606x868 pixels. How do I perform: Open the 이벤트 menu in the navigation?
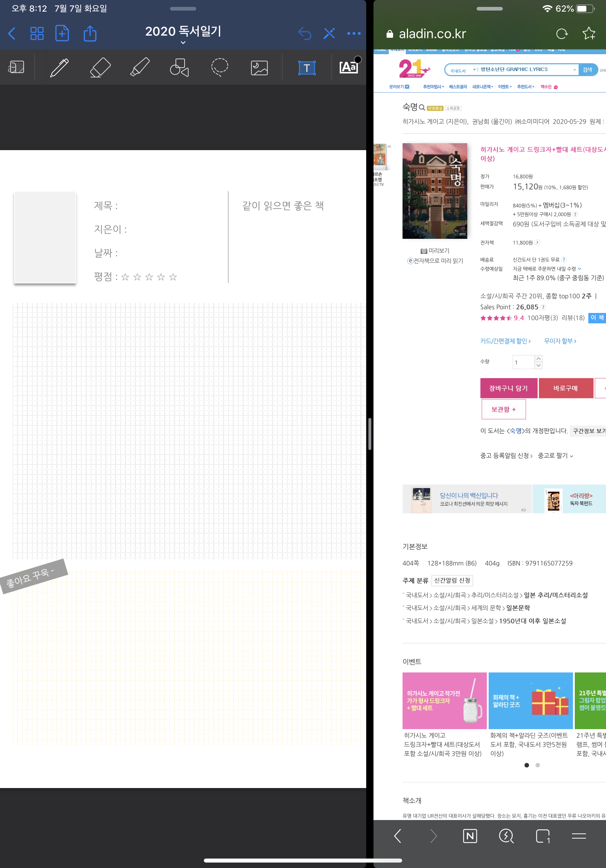[505, 87]
